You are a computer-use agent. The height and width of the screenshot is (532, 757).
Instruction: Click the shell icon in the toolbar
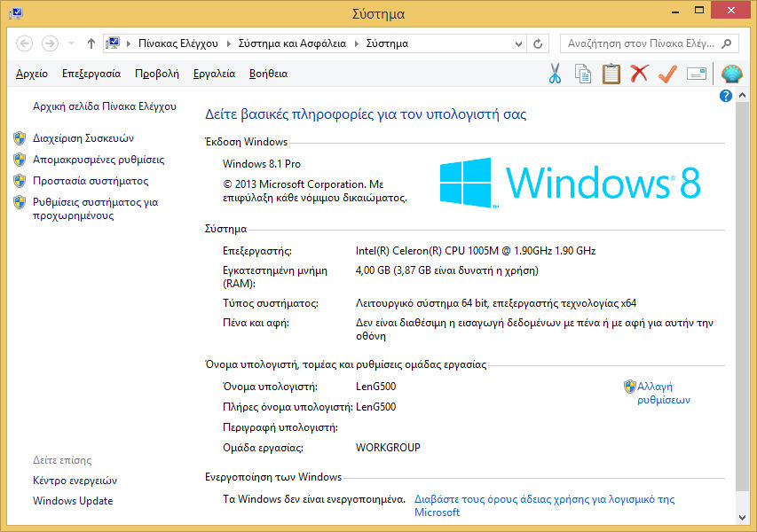coord(732,74)
